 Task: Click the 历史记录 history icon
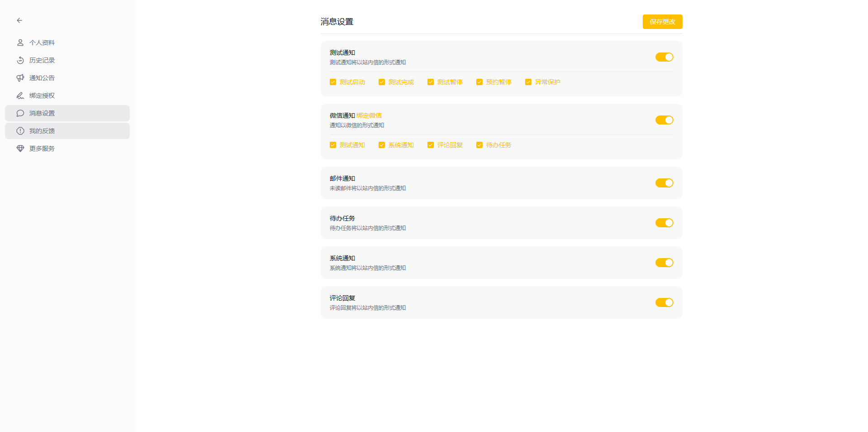(x=20, y=60)
